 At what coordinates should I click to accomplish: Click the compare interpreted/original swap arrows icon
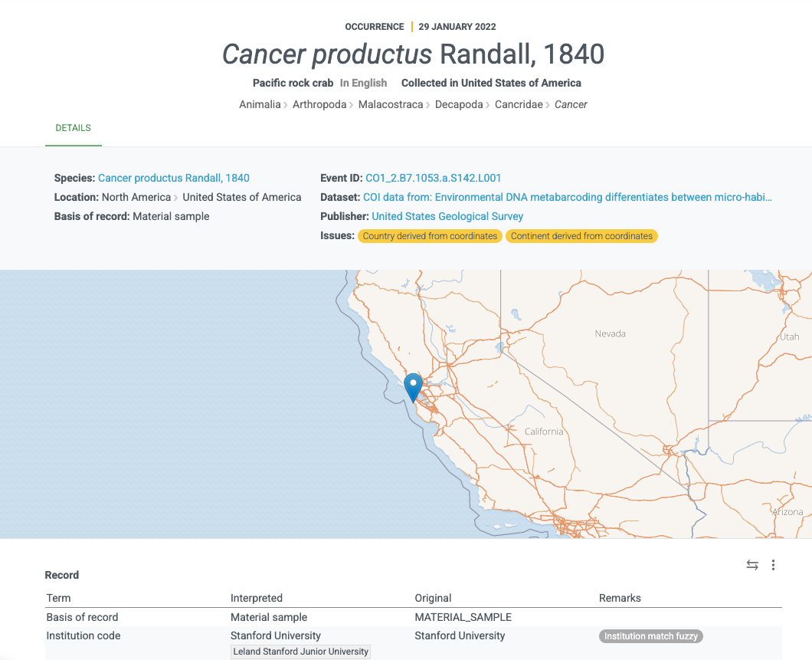(x=751, y=565)
